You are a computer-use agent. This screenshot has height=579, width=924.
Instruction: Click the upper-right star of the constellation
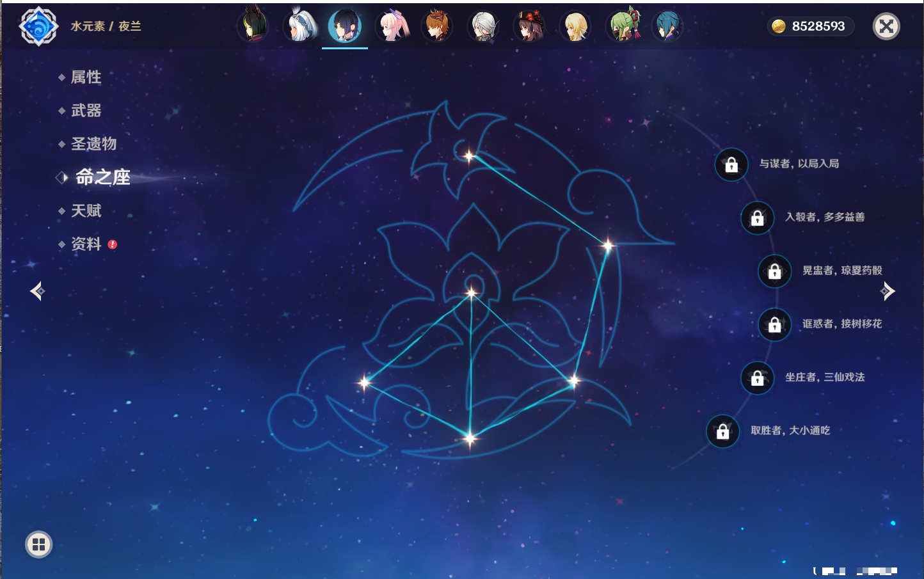tap(608, 244)
